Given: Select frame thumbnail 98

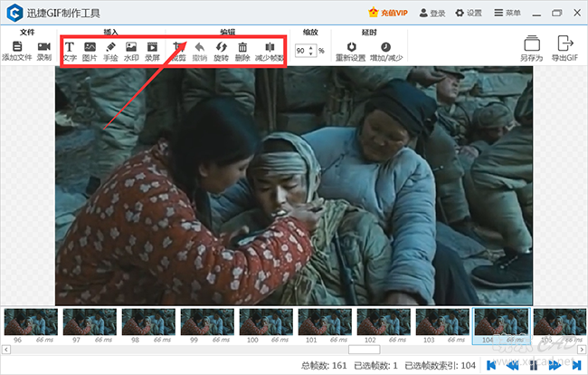Looking at the screenshot, I should coord(148,322).
